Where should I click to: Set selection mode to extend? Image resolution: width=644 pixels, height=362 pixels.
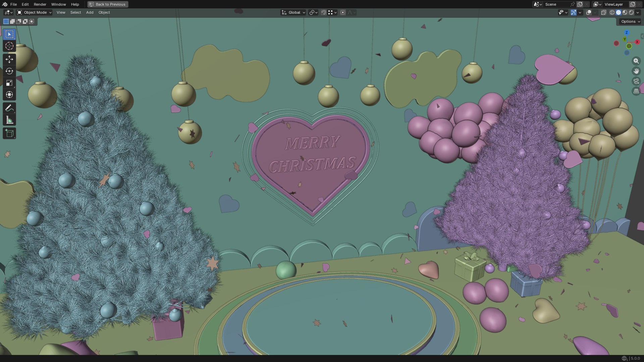pyautogui.click(x=12, y=21)
